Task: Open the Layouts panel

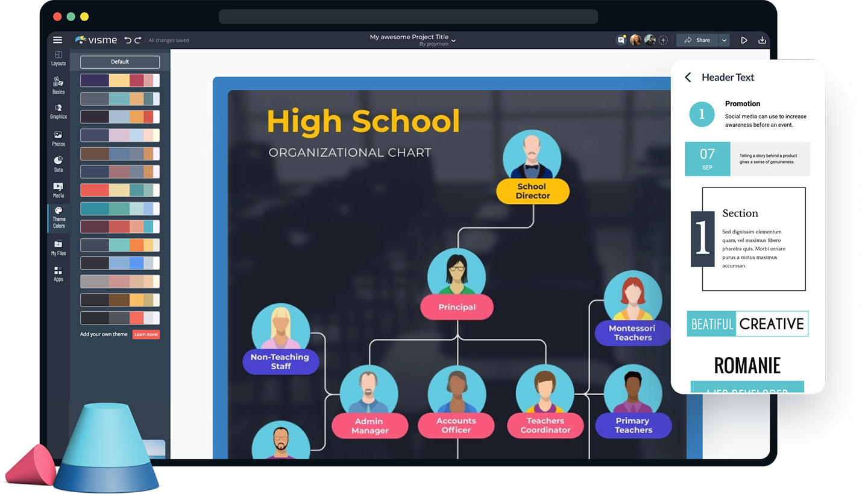Action: tap(58, 58)
